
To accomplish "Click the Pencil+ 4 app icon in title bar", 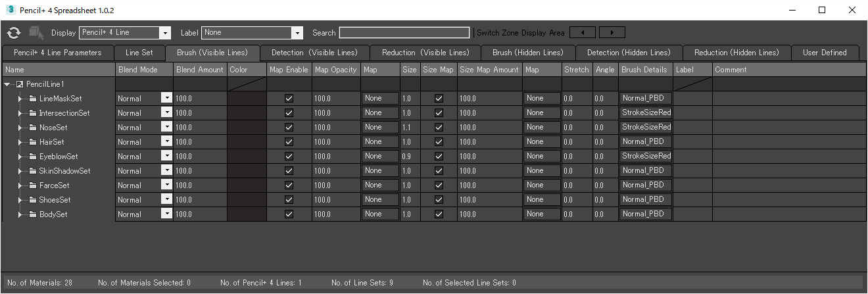I will tap(10, 10).
